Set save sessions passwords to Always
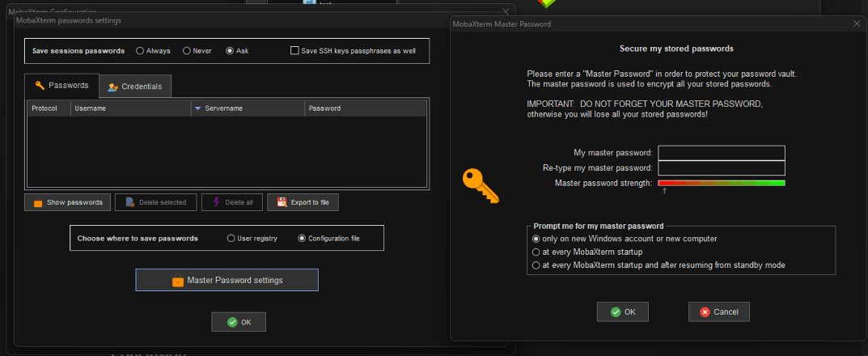Screen dimensions: 868x356 click(x=140, y=51)
